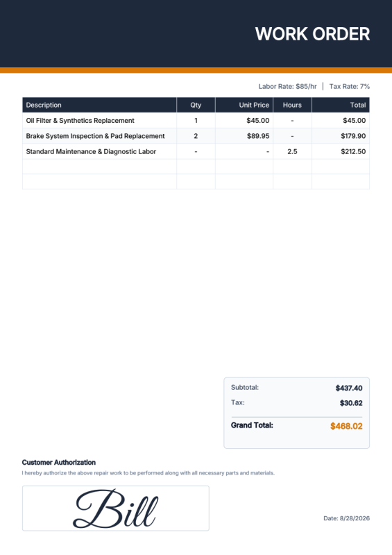
Task: Click the Qty column header
Action: pos(196,105)
